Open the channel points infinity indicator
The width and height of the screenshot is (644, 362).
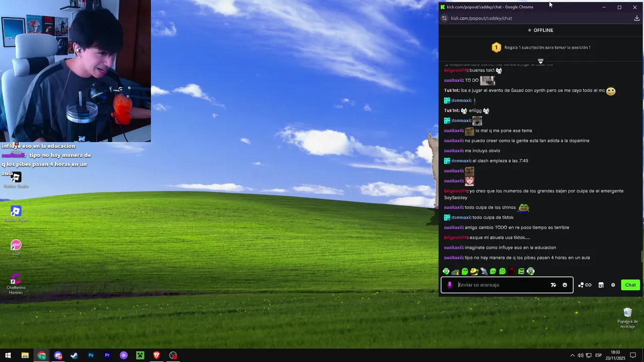(585, 285)
